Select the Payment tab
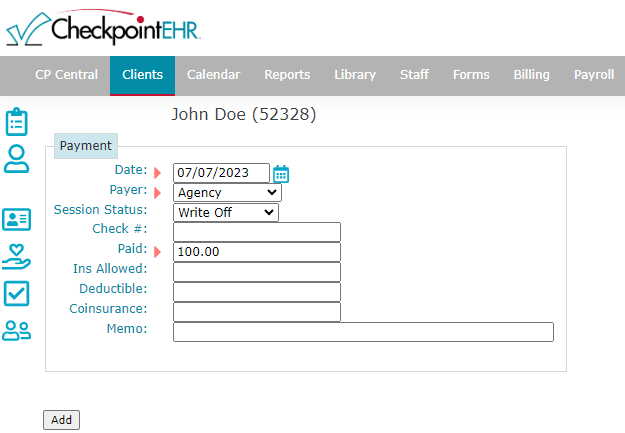 86,146
